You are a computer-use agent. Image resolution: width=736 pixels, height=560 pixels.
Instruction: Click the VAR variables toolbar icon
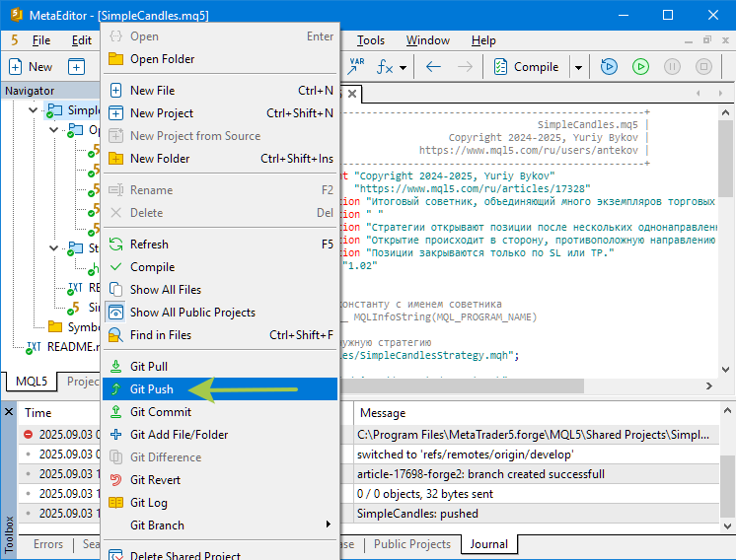(356, 67)
